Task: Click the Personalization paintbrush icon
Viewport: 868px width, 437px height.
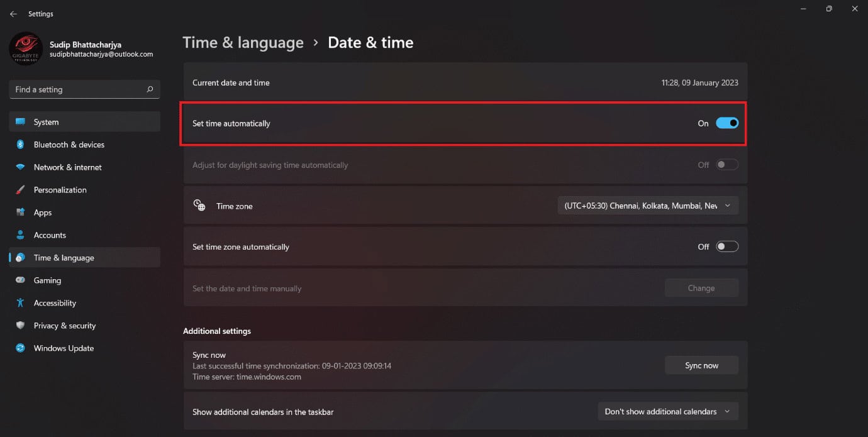Action: (x=21, y=190)
